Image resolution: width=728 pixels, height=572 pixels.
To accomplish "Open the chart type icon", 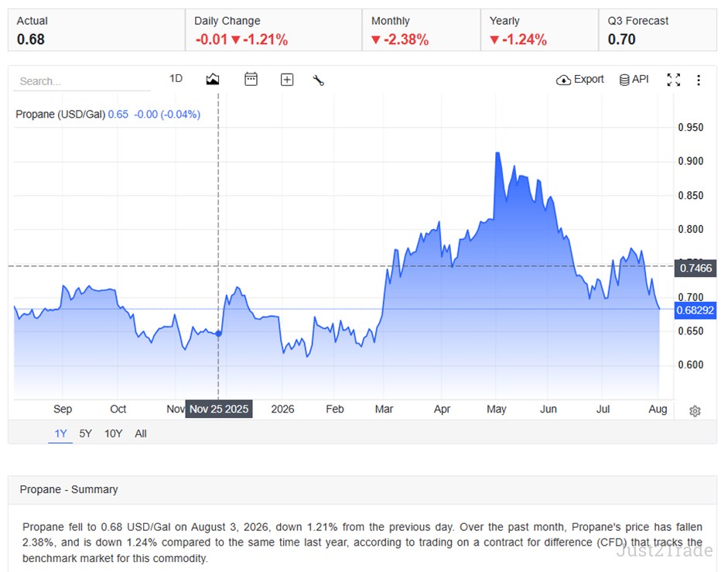I will (213, 80).
